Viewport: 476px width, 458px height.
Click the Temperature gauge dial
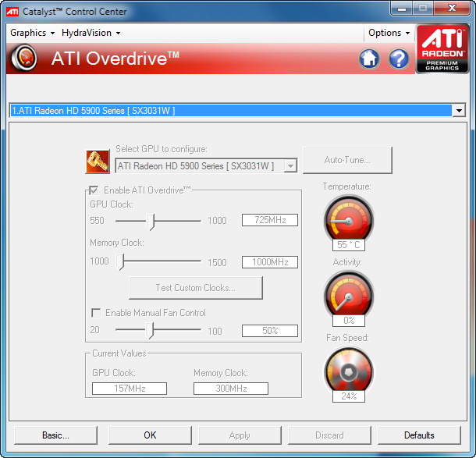click(347, 219)
